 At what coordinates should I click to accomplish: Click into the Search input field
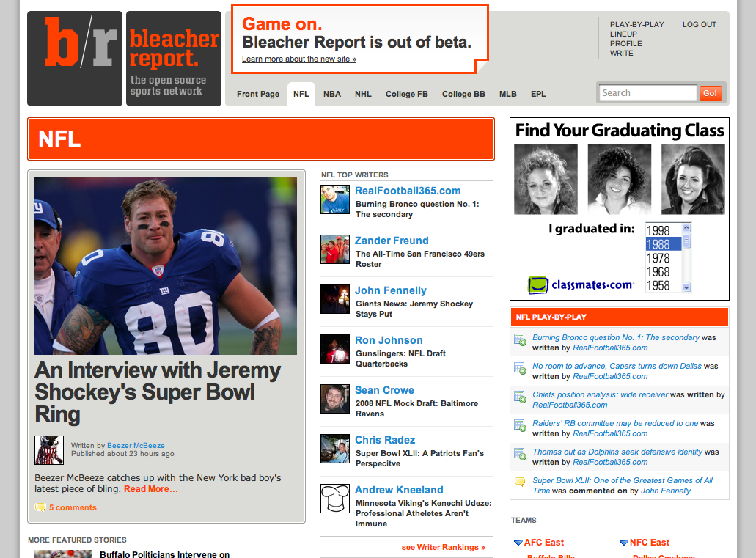647,93
